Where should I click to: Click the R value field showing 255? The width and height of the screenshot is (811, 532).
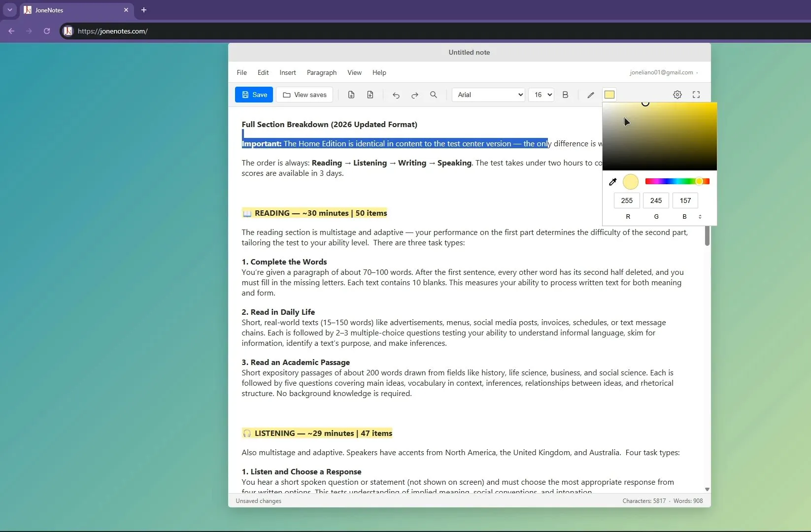tap(627, 200)
